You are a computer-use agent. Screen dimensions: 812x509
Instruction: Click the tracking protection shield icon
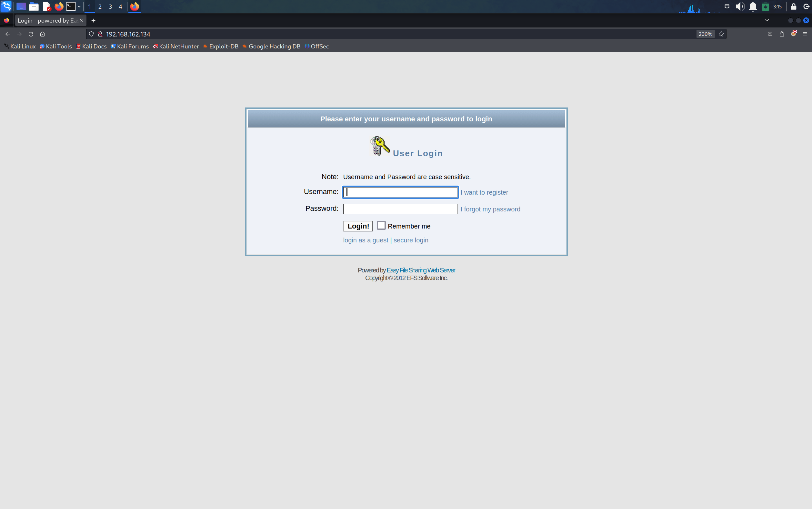tap(91, 34)
